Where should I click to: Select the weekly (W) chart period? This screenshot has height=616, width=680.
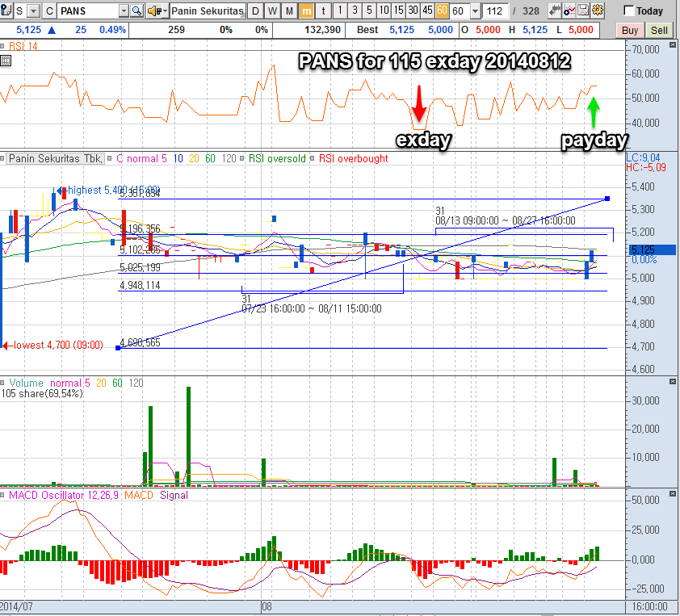pos(272,10)
